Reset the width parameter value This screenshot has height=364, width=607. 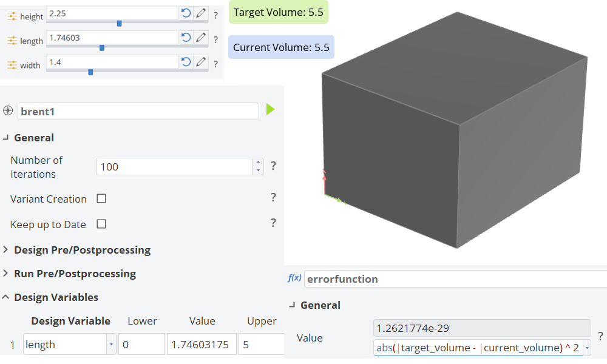186,61
